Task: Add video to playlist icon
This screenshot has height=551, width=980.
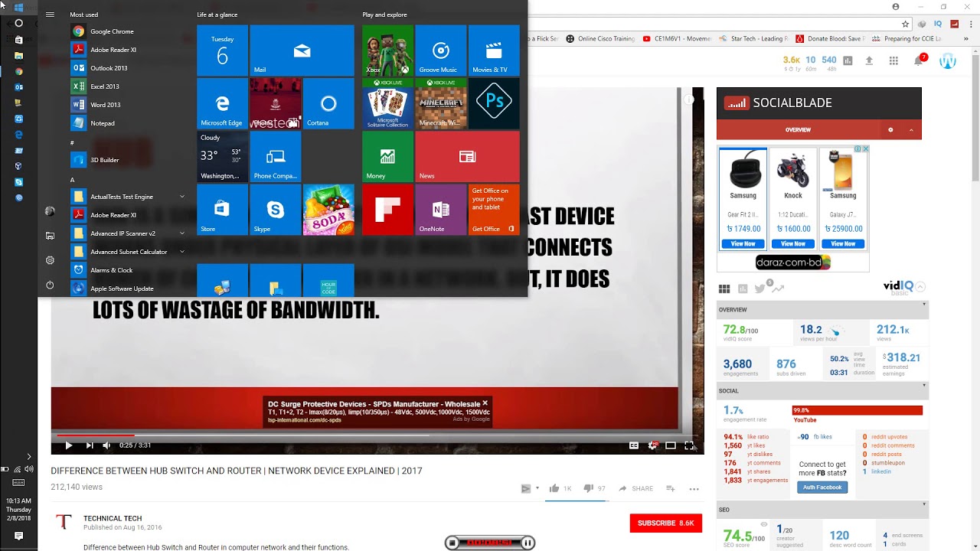Action: pos(670,488)
